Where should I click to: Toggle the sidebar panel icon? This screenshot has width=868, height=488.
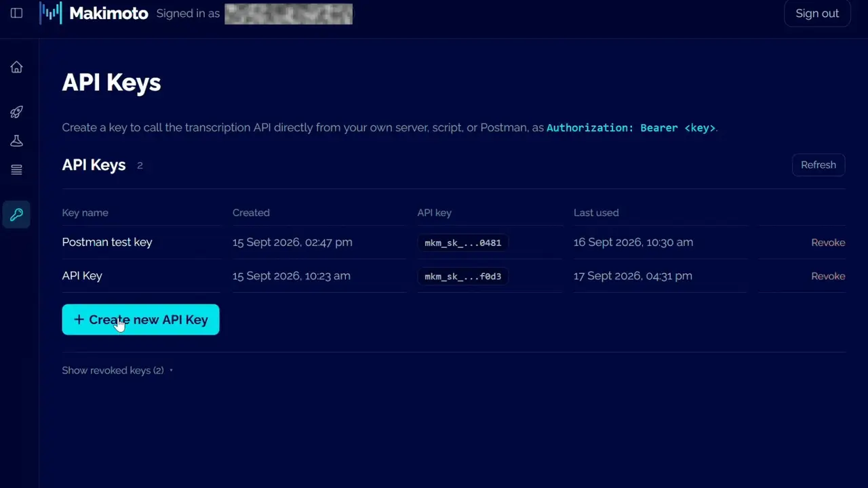tap(16, 14)
